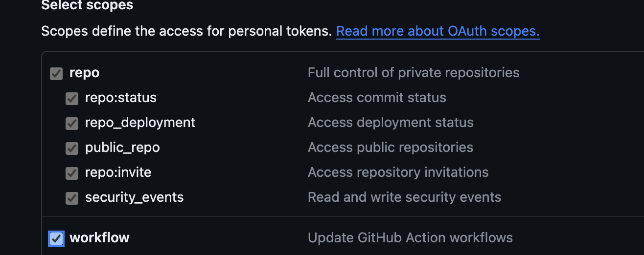Click the "security_events" label text
This screenshot has width=644, height=255.
tap(134, 197)
